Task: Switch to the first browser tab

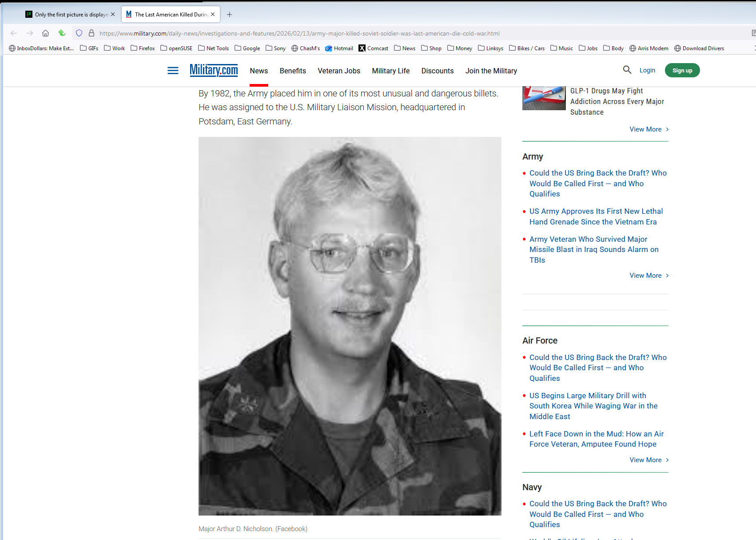Action: [70, 15]
